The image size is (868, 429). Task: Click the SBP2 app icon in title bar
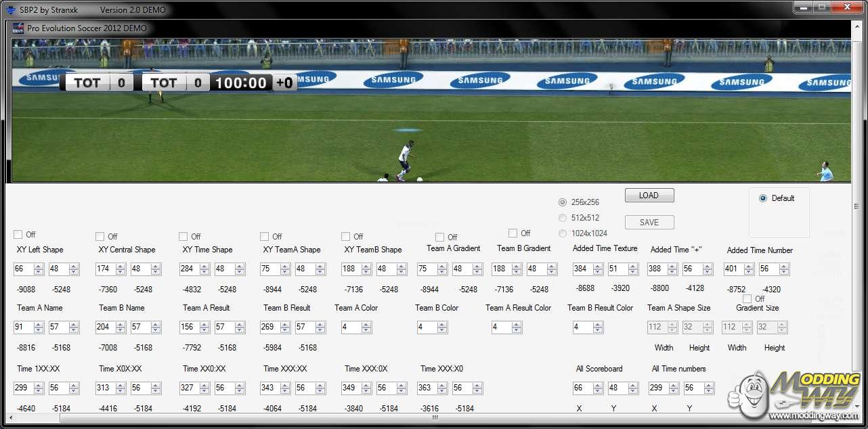(x=11, y=10)
